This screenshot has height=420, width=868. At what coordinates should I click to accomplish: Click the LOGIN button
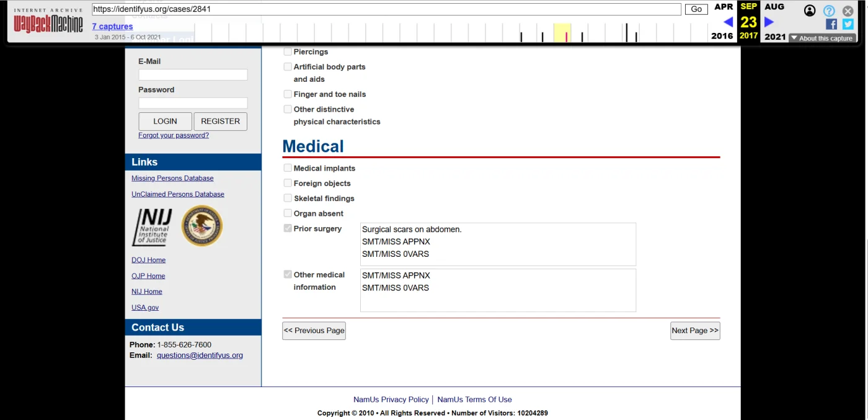pyautogui.click(x=165, y=122)
